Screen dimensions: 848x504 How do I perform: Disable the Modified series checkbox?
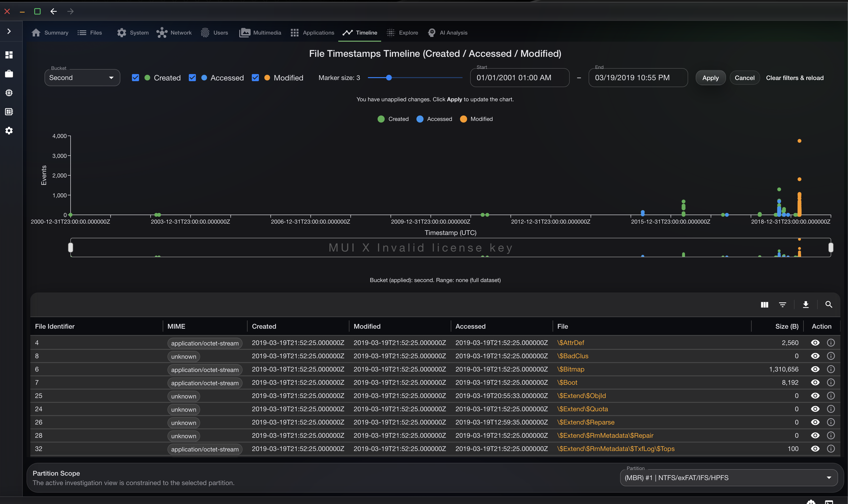255,78
